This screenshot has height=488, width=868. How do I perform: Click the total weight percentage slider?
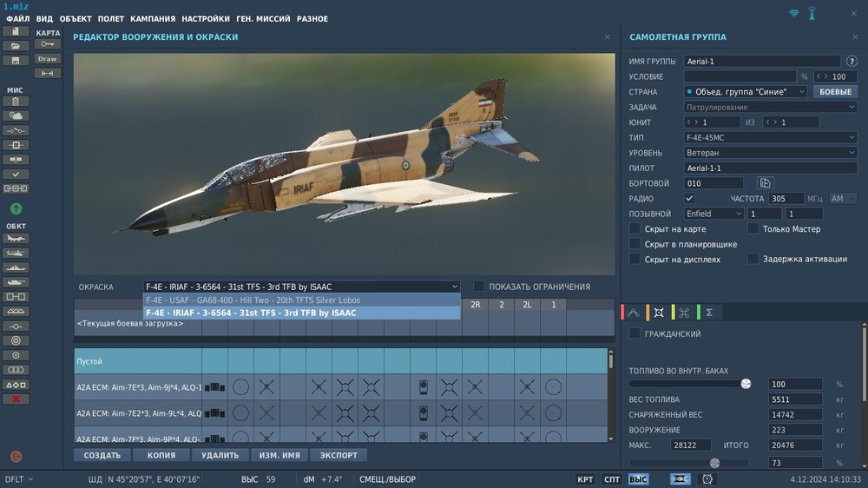[x=689, y=463]
